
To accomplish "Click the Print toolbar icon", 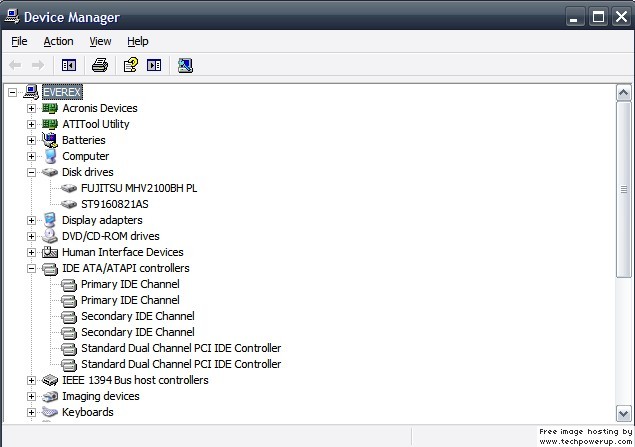I will click(100, 65).
